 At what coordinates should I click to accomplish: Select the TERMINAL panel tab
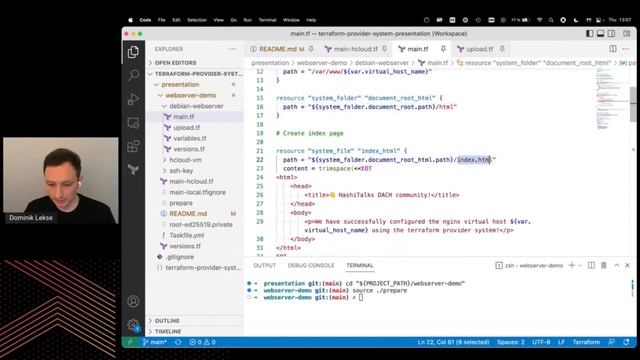360,265
